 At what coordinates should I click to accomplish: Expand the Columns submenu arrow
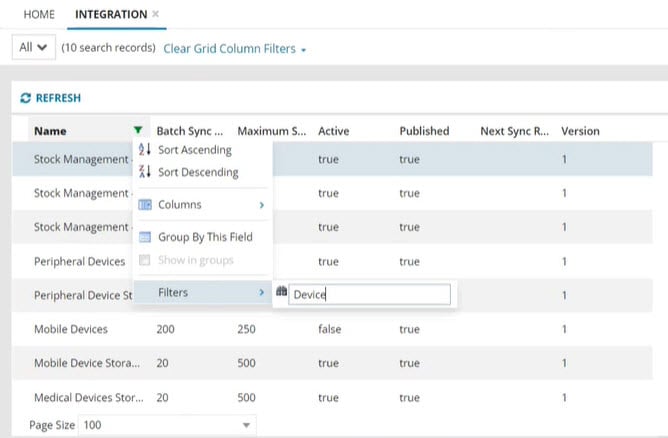click(x=262, y=205)
